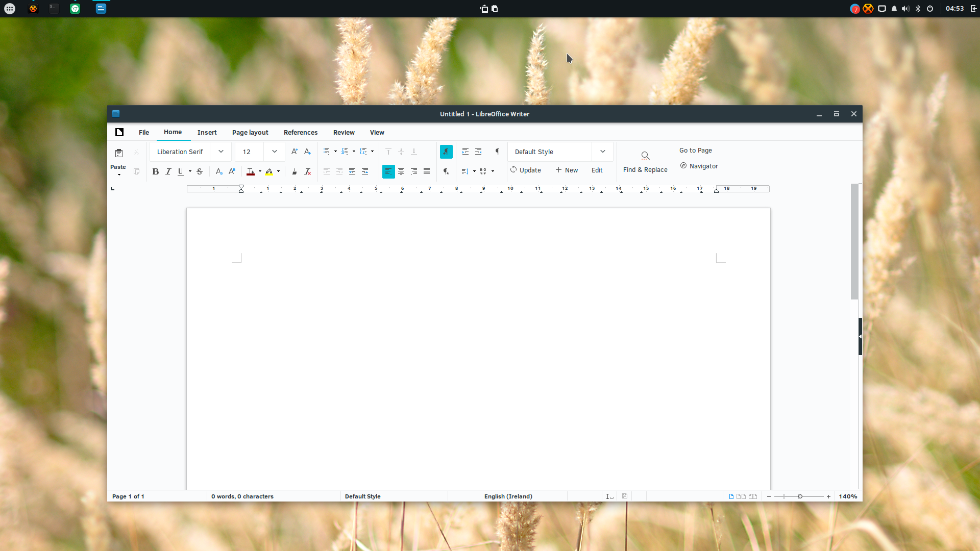
Task: Switch to the Page layout tab
Action: click(x=250, y=132)
